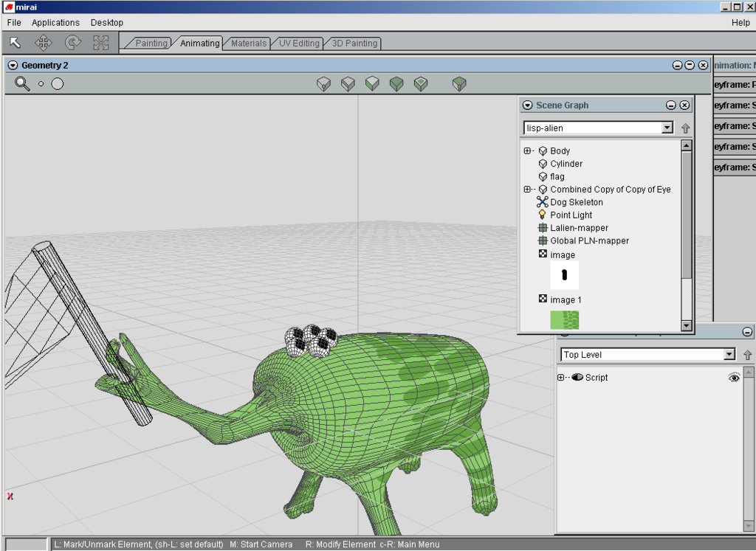Choose the third half-shaded cube display mode
The image size is (756, 551).
tap(372, 84)
